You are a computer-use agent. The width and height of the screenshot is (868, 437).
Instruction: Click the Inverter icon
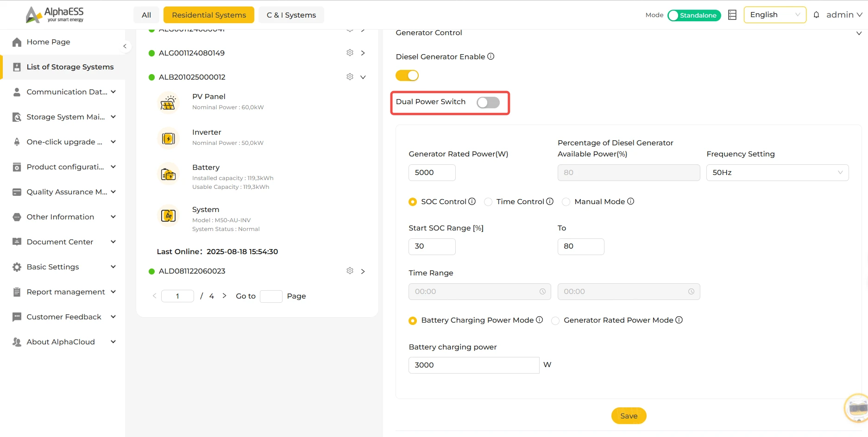(x=168, y=138)
